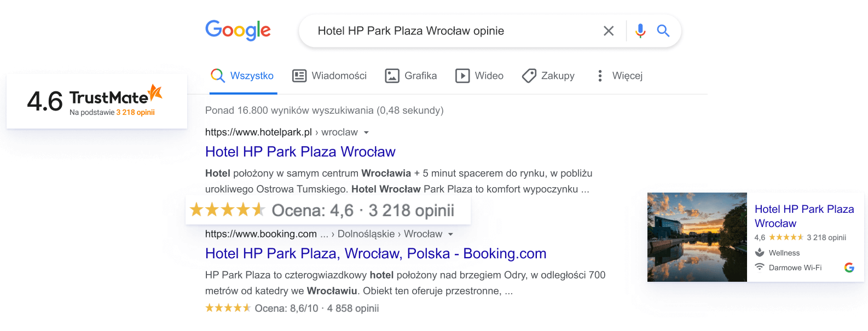Click the Darmowe Wi-Fi icon
868x331 pixels.
760,267
